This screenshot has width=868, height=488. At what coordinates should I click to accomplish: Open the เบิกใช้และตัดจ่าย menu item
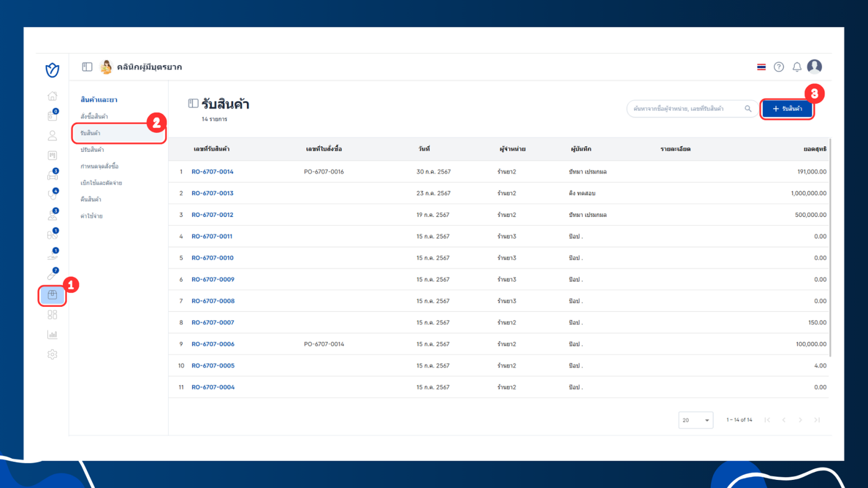click(101, 183)
